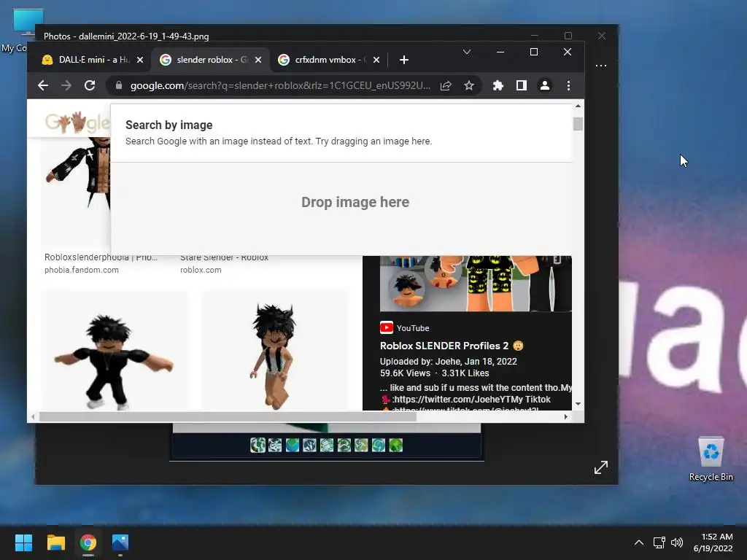Screen dimensions: 747x560
Task: Click the vertical scrollbar thumb
Action: pos(578,123)
